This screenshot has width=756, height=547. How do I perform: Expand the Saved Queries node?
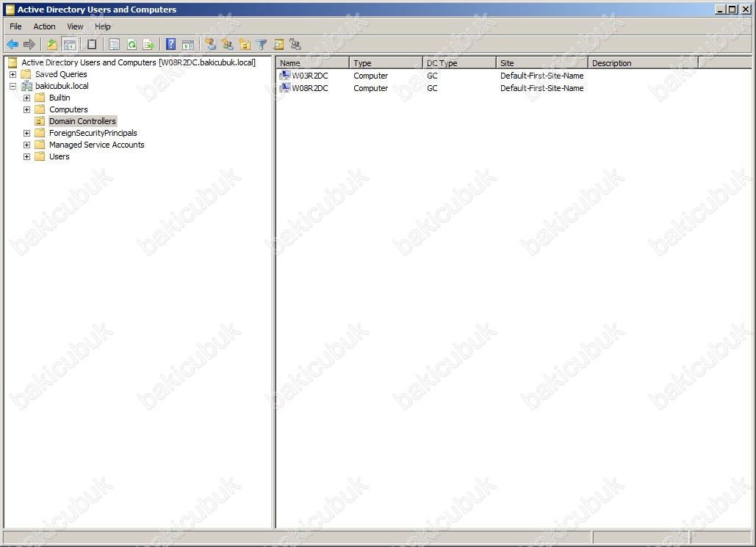tap(13, 74)
